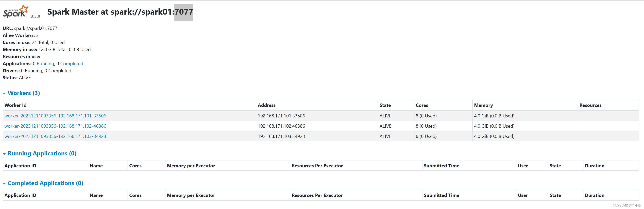Open the Running applications link in summary
This screenshot has height=209, width=644.
point(45,64)
